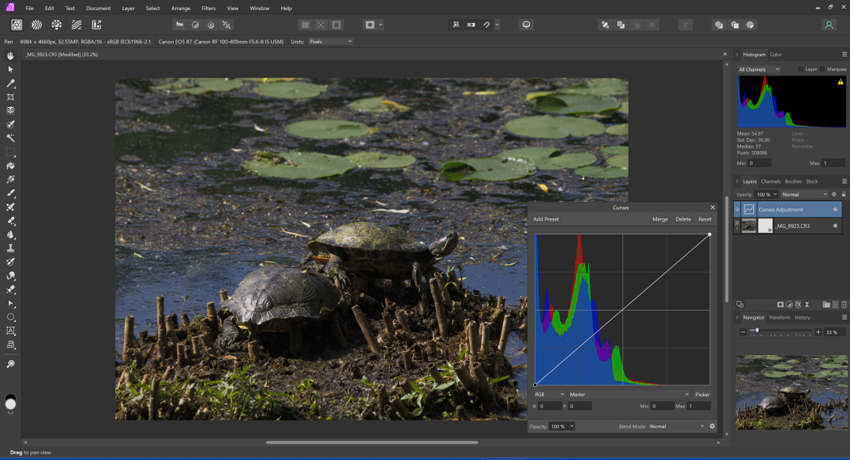Open the Arrange menu

(x=181, y=8)
